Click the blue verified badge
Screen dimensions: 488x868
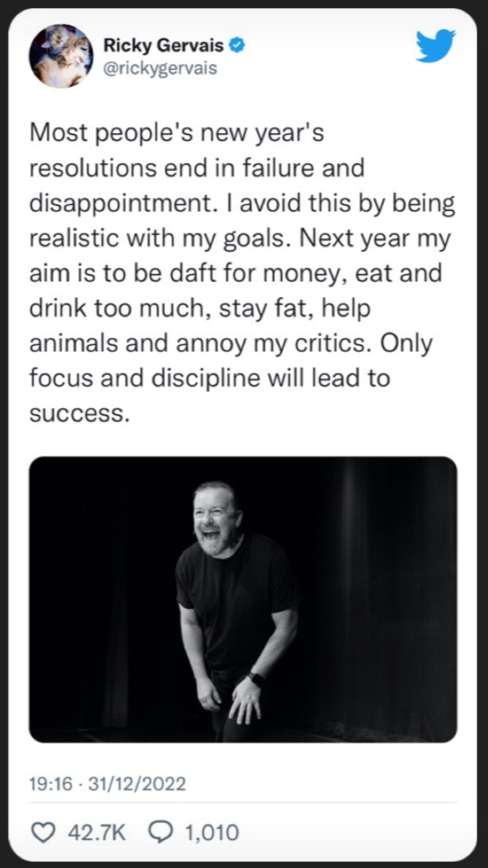237,45
